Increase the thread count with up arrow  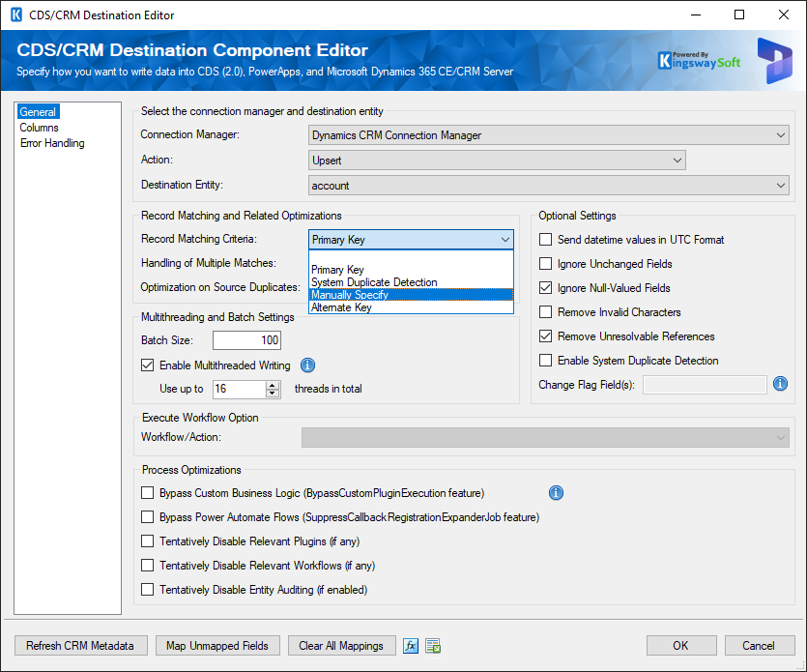point(273,385)
